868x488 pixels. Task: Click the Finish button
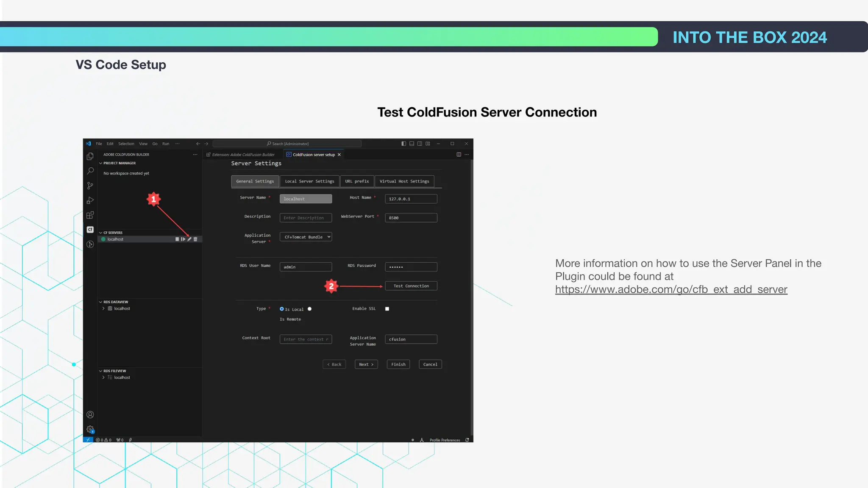pos(398,364)
